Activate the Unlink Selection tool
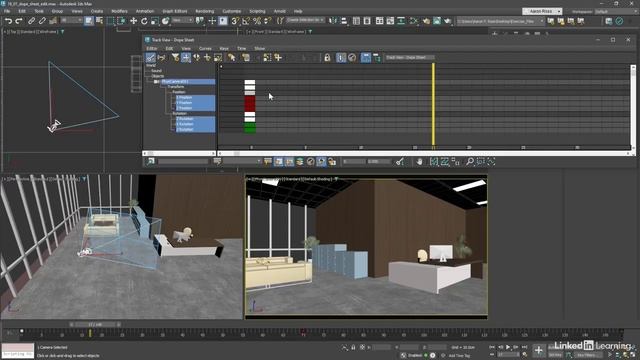 pyautogui.click(x=42, y=21)
